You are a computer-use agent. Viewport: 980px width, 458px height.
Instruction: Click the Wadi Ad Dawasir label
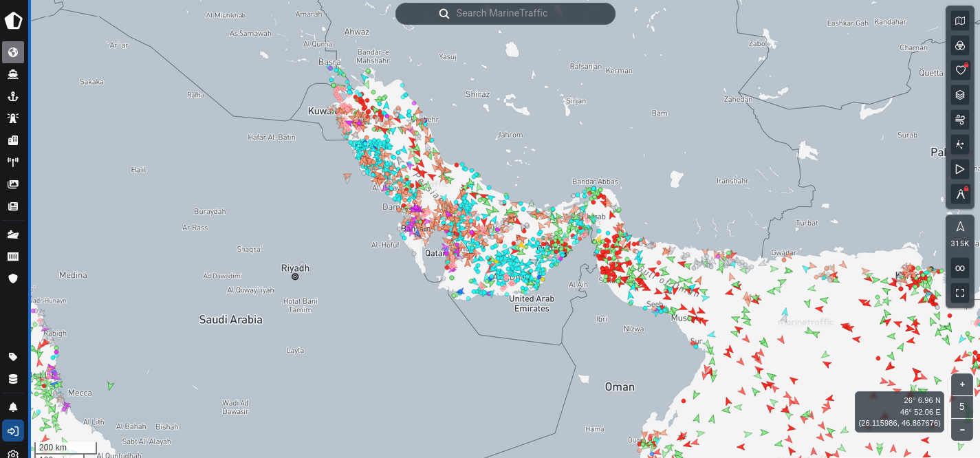[235, 407]
